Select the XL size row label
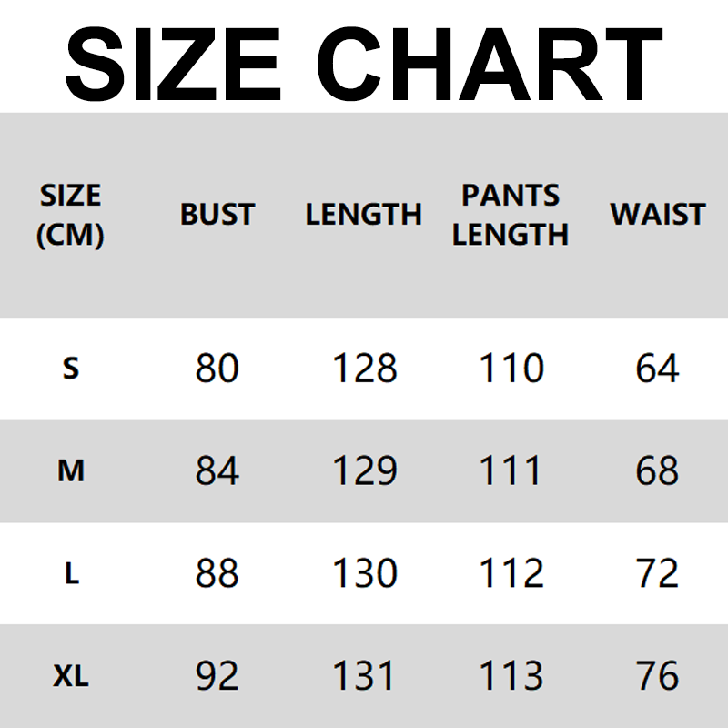The width and height of the screenshot is (728, 728). (71, 676)
